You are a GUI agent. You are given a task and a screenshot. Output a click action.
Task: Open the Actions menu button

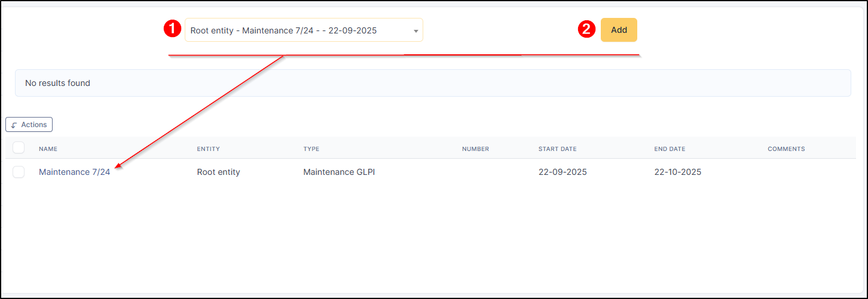29,125
